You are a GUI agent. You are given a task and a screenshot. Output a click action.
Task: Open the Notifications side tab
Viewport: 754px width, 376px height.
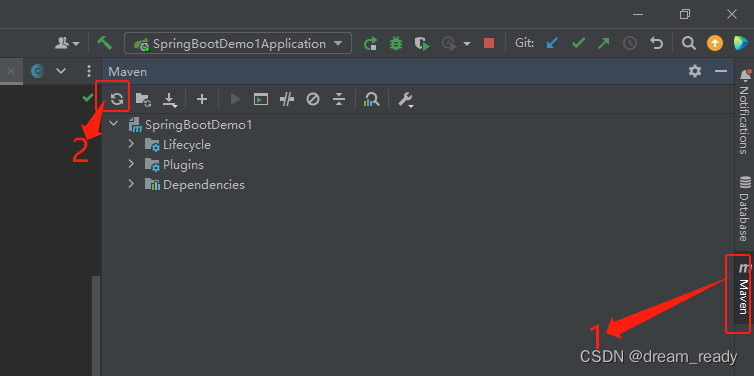pyautogui.click(x=744, y=112)
